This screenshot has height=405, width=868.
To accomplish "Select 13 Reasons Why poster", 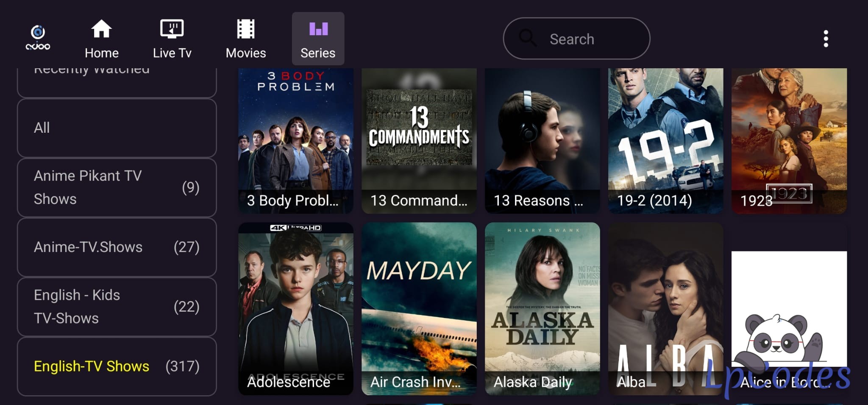I will tap(542, 141).
